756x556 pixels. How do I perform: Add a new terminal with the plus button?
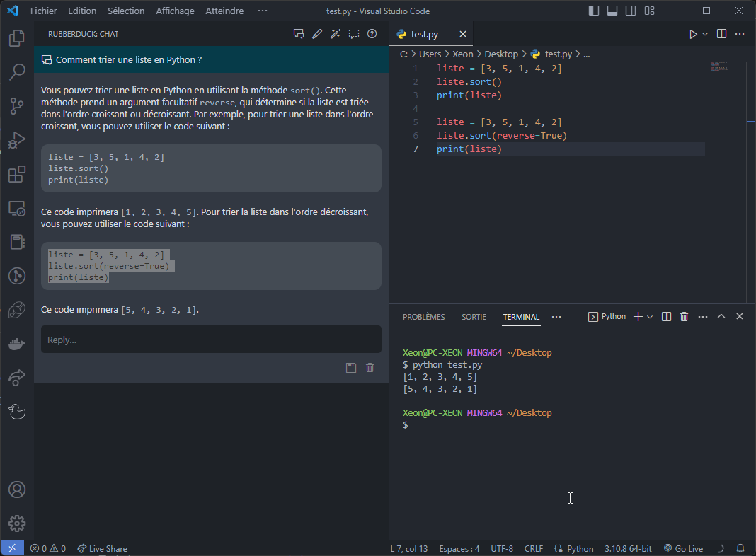[x=638, y=316]
